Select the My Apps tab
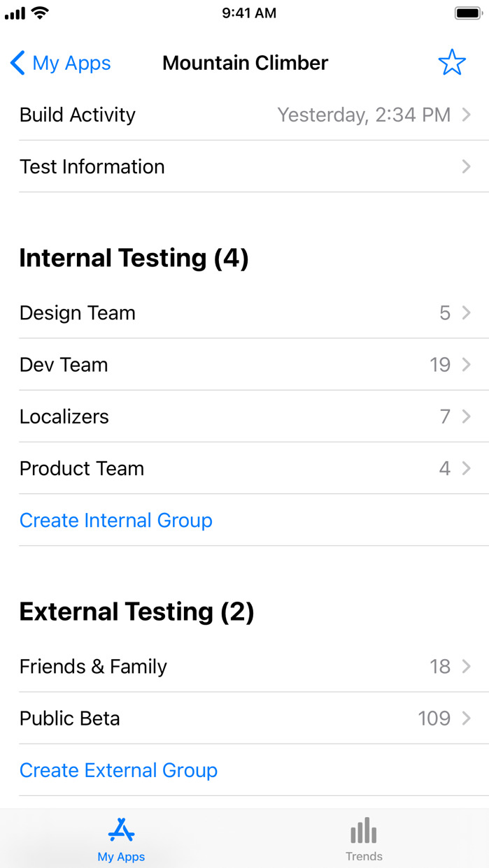Viewport: 489px width, 868px height. coord(121,839)
